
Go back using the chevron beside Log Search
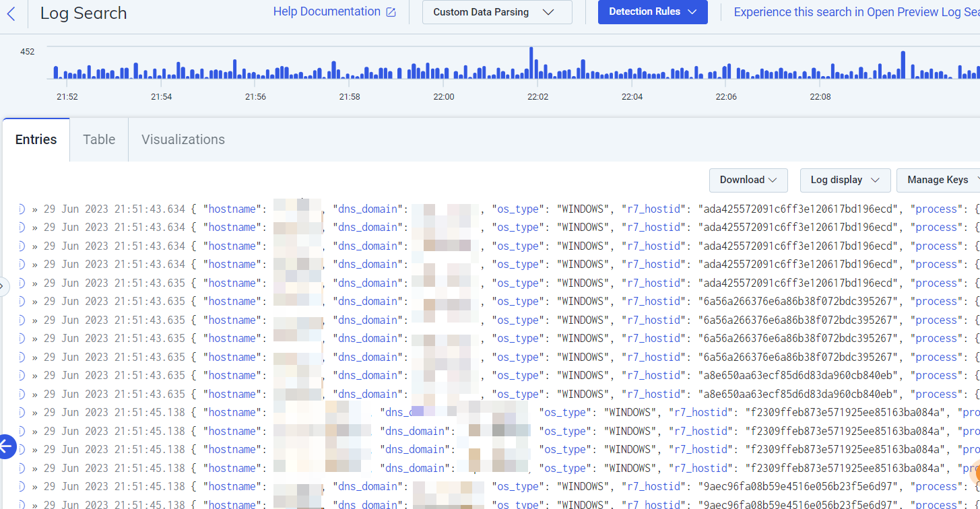click(x=11, y=13)
